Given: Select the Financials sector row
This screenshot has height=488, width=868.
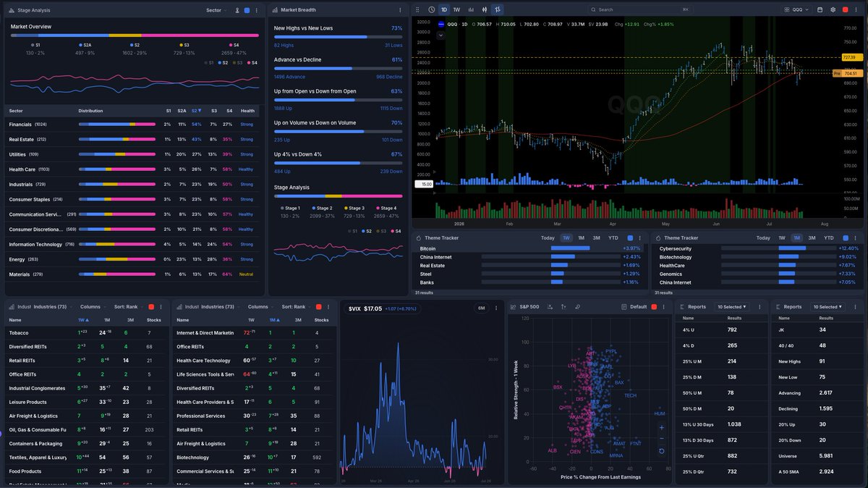Looking at the screenshot, I should click(132, 125).
